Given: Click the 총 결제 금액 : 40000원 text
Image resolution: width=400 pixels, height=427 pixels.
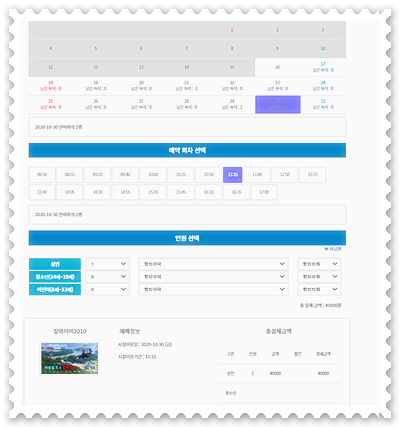Looking at the screenshot, I should (x=320, y=305).
